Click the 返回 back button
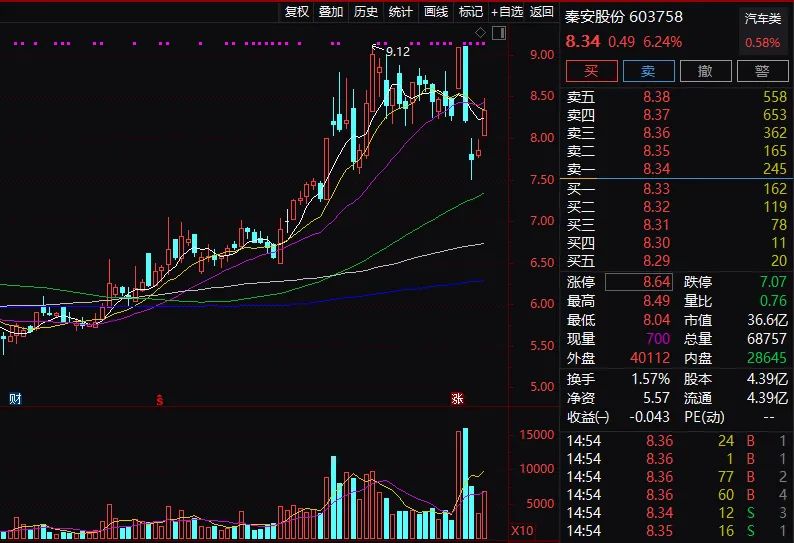This screenshot has width=794, height=543. pyautogui.click(x=541, y=12)
